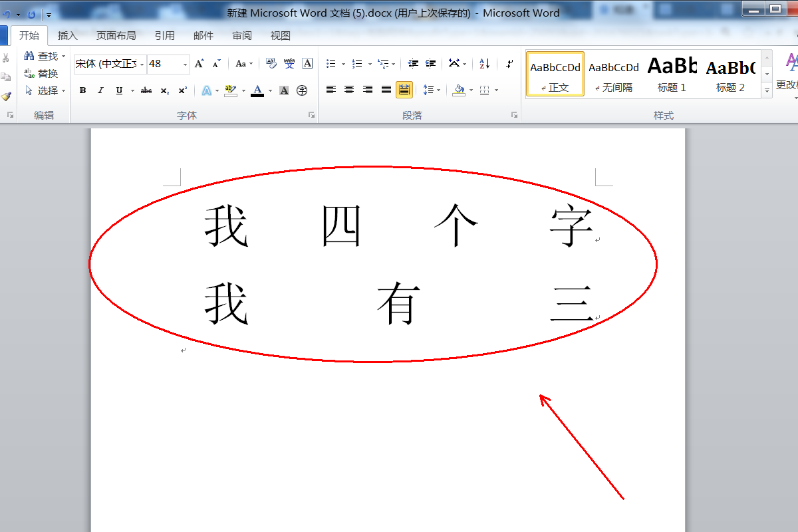This screenshot has height=532, width=798.
Task: Open the Find (查找) dropdown arrow
Action: pyautogui.click(x=64, y=57)
